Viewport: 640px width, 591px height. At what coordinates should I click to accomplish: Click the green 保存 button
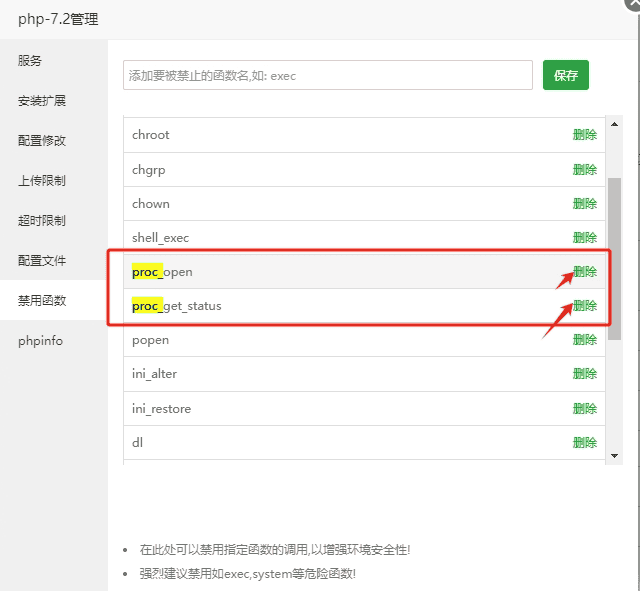click(566, 75)
